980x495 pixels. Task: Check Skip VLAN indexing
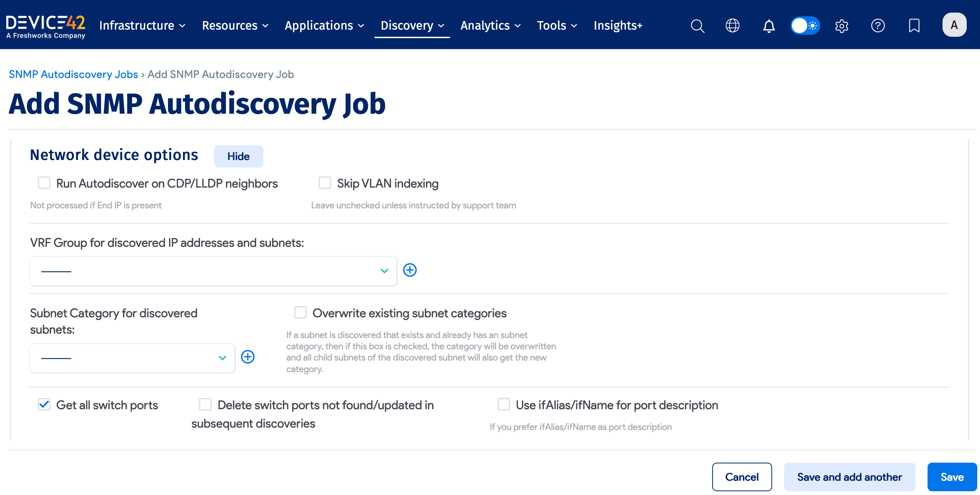tap(324, 183)
